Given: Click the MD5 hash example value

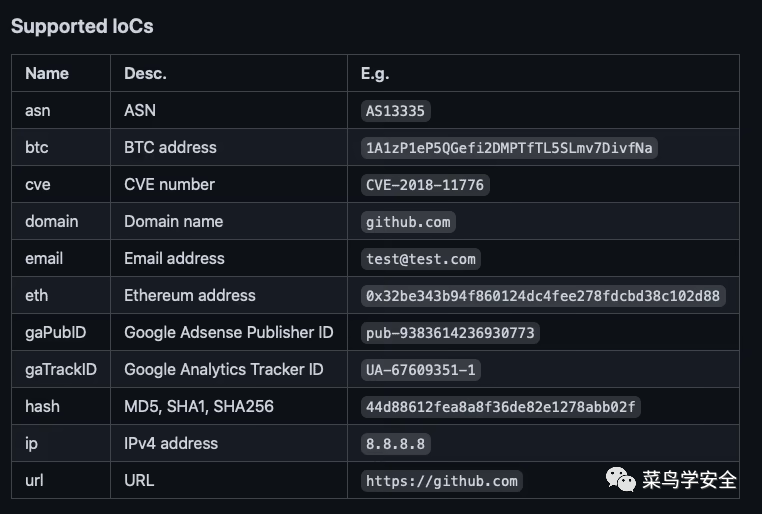Looking at the screenshot, I should tap(501, 407).
